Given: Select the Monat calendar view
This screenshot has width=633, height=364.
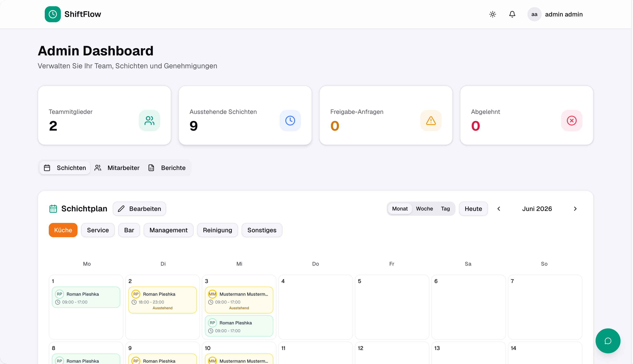Looking at the screenshot, I should (400, 209).
